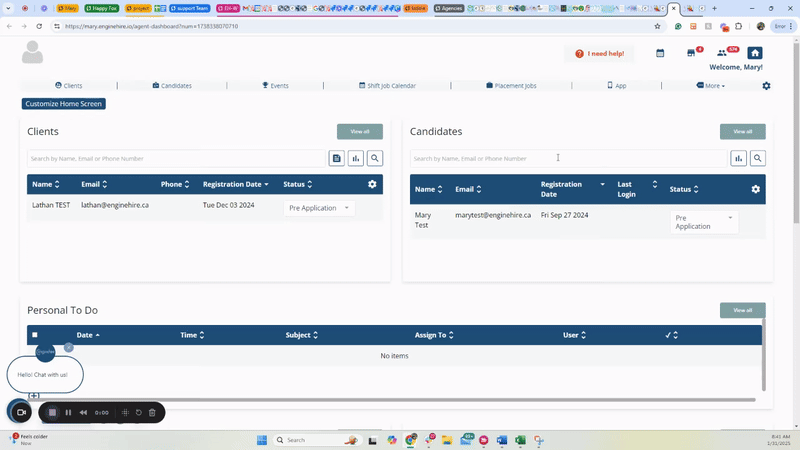Open the storefront icon with red badge
The width and height of the screenshot is (800, 450).
coord(691,53)
